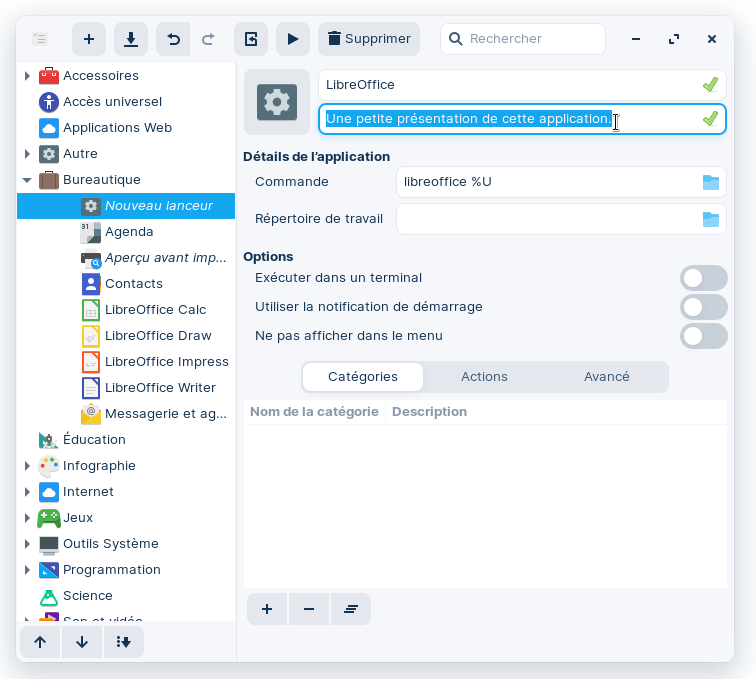Switch to the Actions tab
The image size is (756, 679).
pos(484,377)
